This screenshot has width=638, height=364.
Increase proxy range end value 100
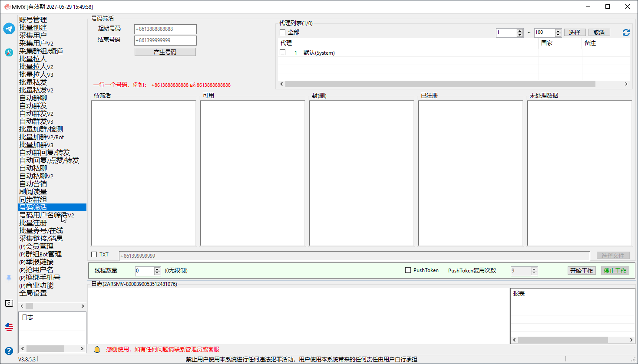point(558,31)
